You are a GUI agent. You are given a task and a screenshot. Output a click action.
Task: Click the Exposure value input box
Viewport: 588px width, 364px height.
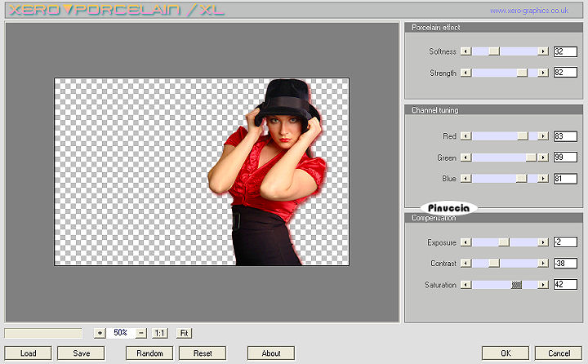[x=565, y=242]
